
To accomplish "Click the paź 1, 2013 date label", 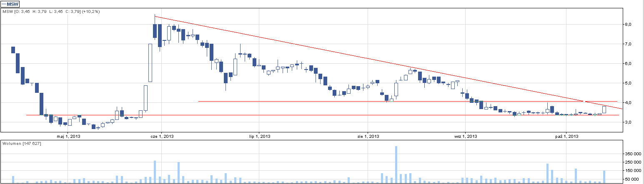I will coord(567,136).
